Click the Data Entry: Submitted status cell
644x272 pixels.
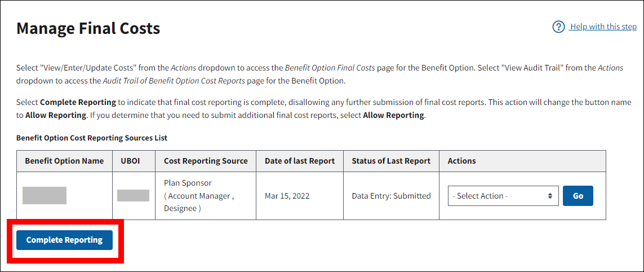pos(391,196)
